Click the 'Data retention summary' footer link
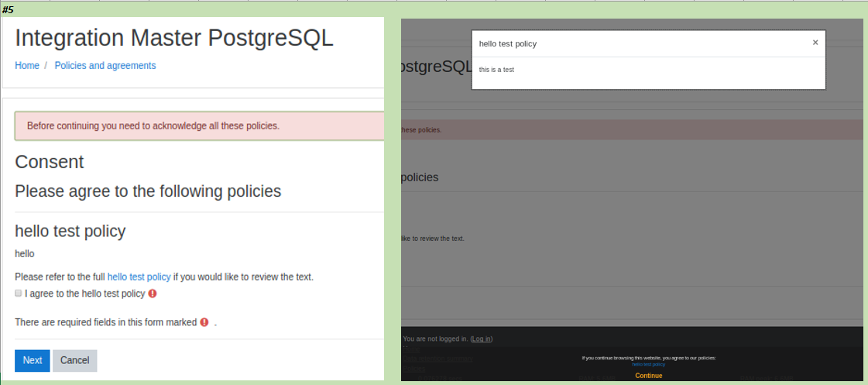868x385 pixels. 438,359
